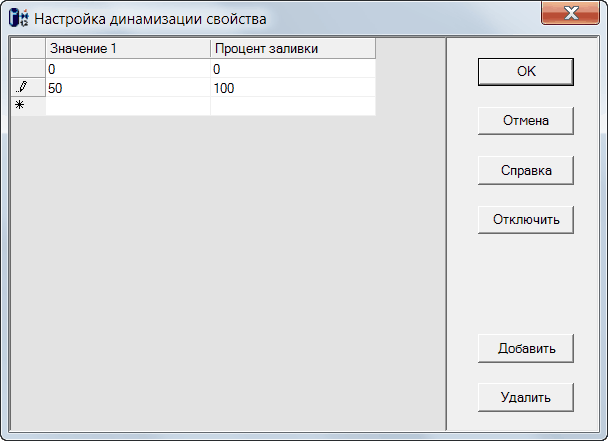Image resolution: width=608 pixels, height=441 pixels.
Task: Select the new row asterisk header
Action: [28, 106]
